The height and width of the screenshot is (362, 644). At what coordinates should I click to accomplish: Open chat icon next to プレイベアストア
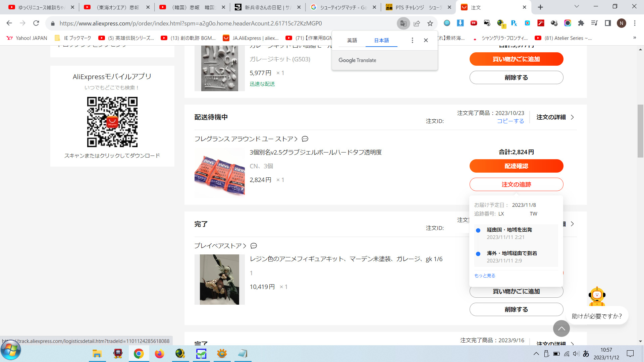(254, 246)
